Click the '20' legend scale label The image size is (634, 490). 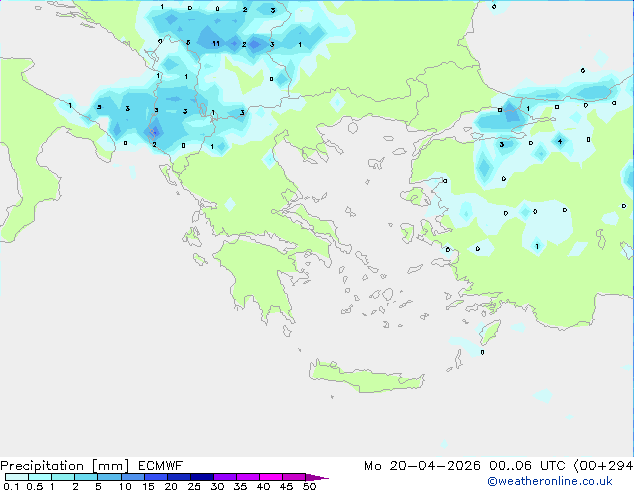pyautogui.click(x=171, y=486)
